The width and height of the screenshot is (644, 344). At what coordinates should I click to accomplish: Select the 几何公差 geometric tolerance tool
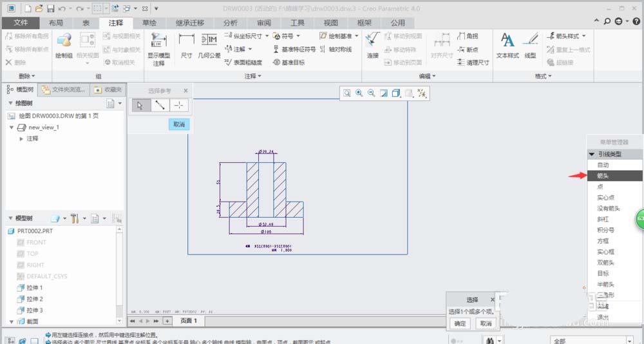coord(209,44)
